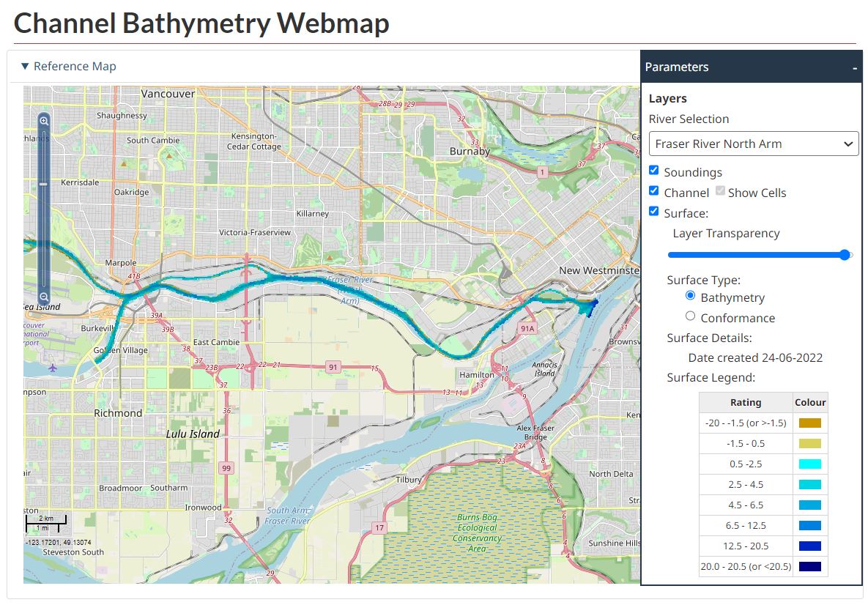Image resolution: width=868 pixels, height=605 pixels.
Task: Click the Parameters panel header
Action: pos(740,67)
